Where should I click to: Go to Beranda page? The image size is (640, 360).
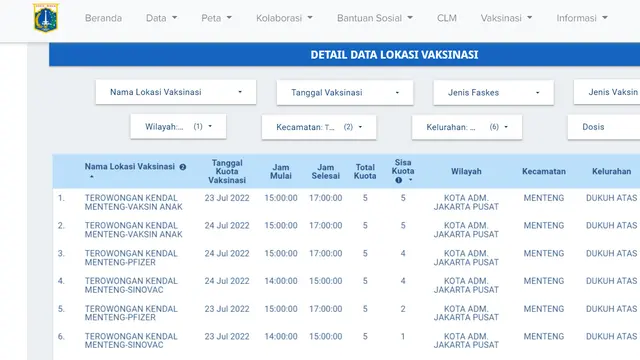(103, 18)
